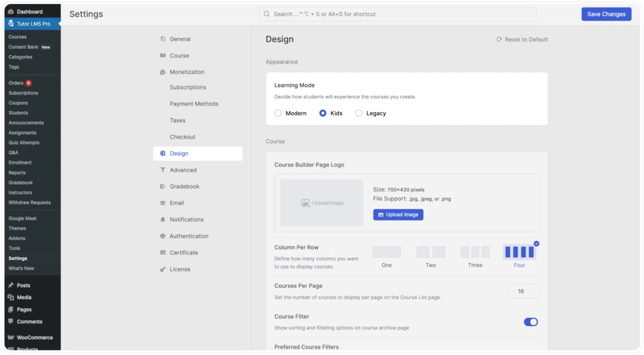The height and width of the screenshot is (355, 644).
Task: Click the Email envelope icon
Action: (x=163, y=203)
